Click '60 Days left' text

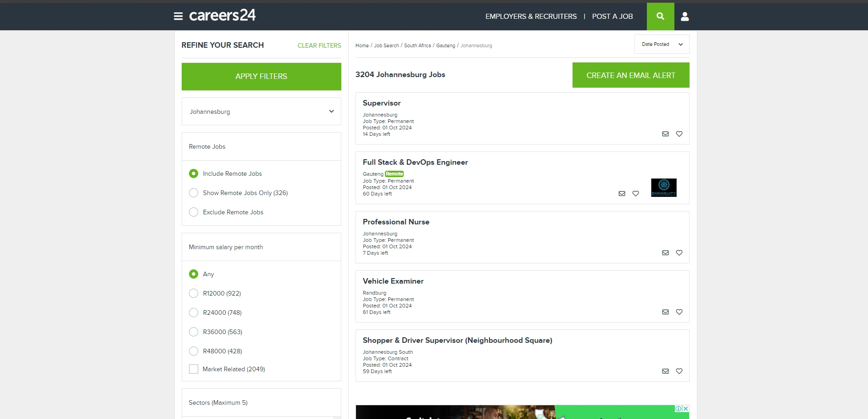[x=377, y=194]
